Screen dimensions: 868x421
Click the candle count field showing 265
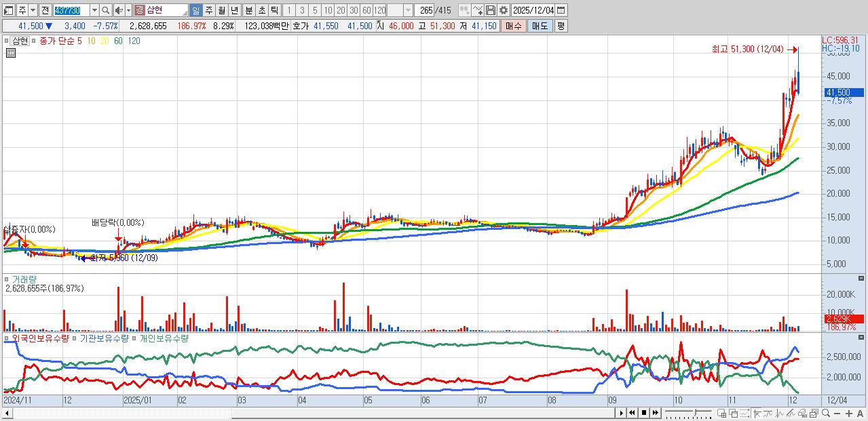point(423,10)
